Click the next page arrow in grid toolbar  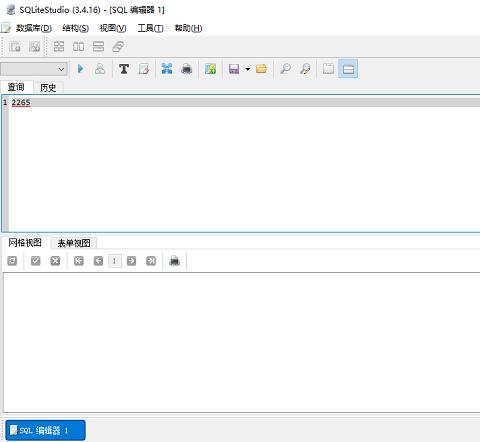(x=131, y=261)
